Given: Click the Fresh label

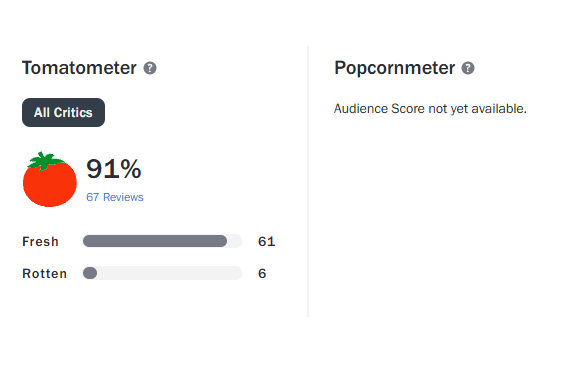Looking at the screenshot, I should tap(41, 241).
